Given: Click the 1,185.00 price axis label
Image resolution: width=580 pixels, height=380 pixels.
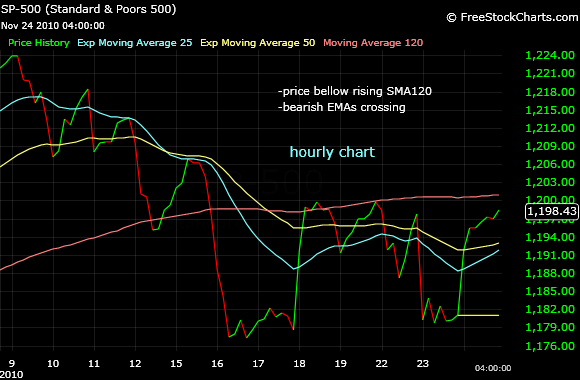Looking at the screenshot, I should point(550,291).
